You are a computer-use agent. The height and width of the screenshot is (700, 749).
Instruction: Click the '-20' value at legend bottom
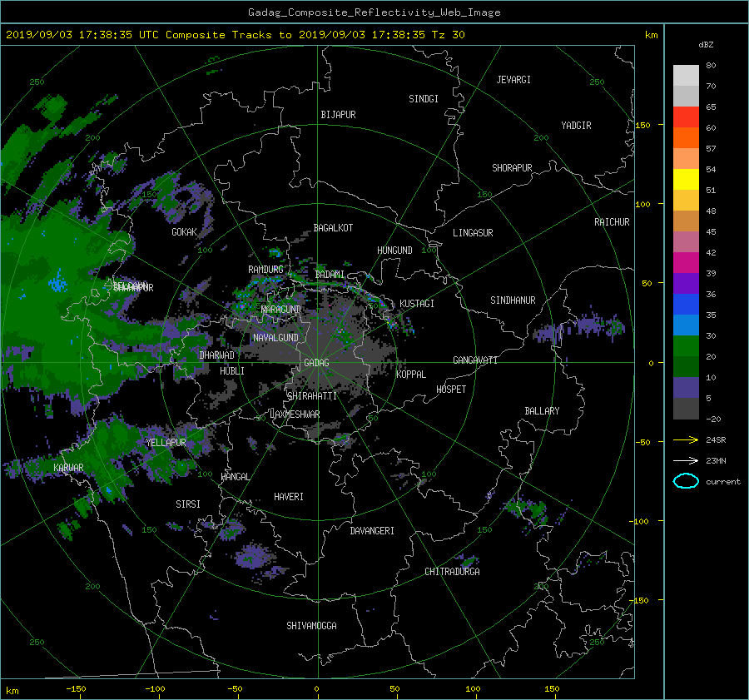tap(713, 419)
